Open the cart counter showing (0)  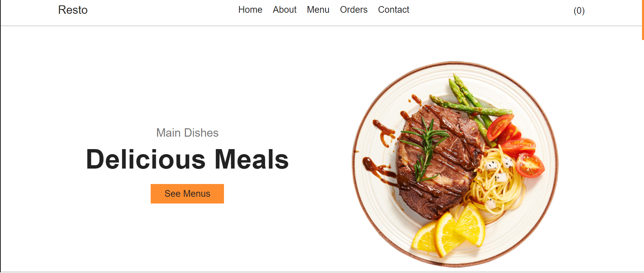[x=579, y=11]
